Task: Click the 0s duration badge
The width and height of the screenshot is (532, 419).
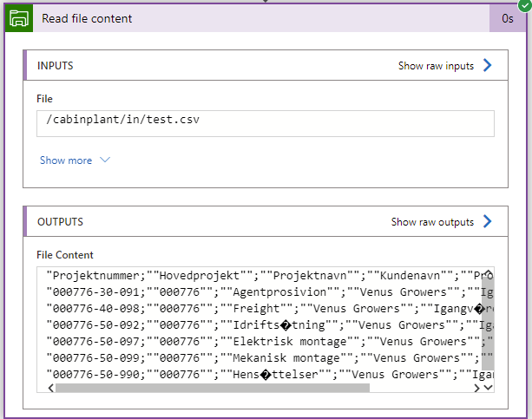Action: click(x=507, y=18)
